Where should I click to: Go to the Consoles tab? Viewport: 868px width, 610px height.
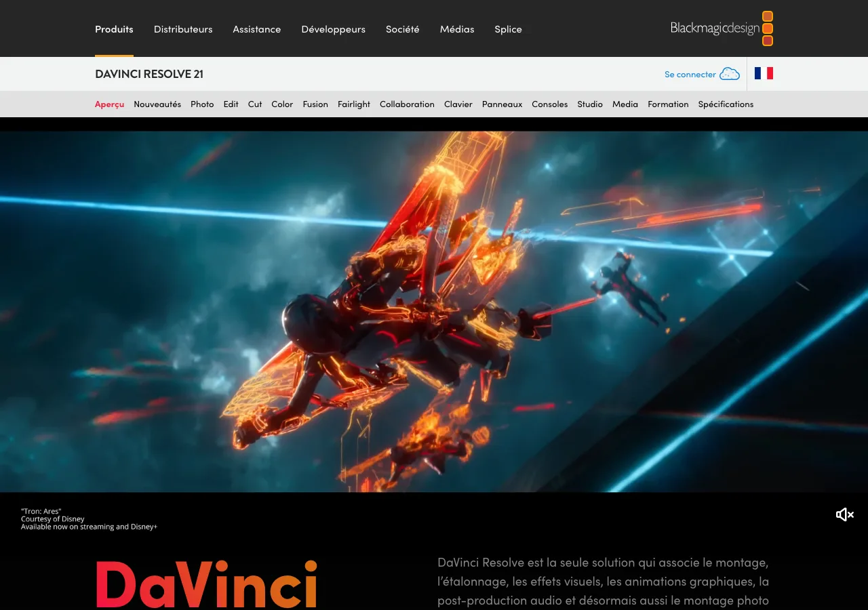tap(550, 104)
